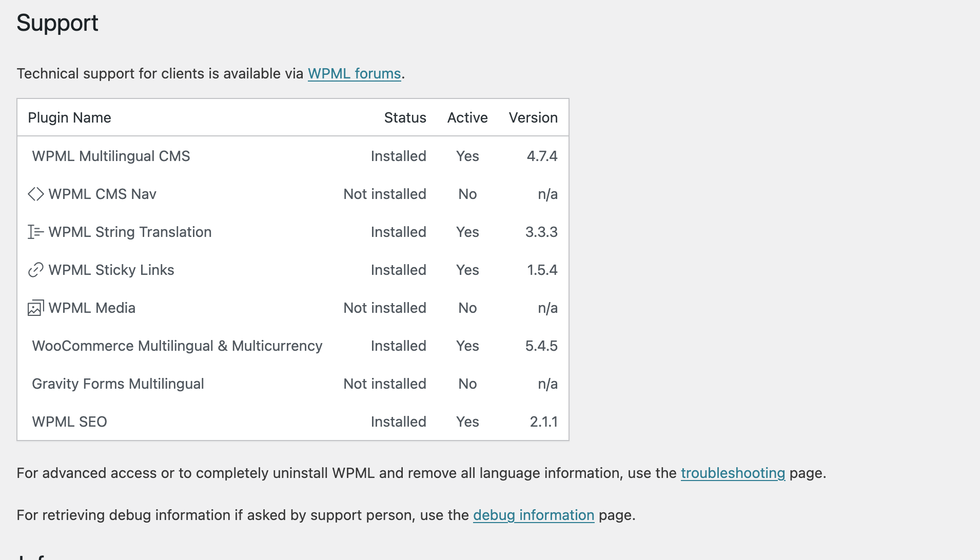Click Not installed status for WPML CMS Nav
This screenshot has height=560, width=980.
385,194
